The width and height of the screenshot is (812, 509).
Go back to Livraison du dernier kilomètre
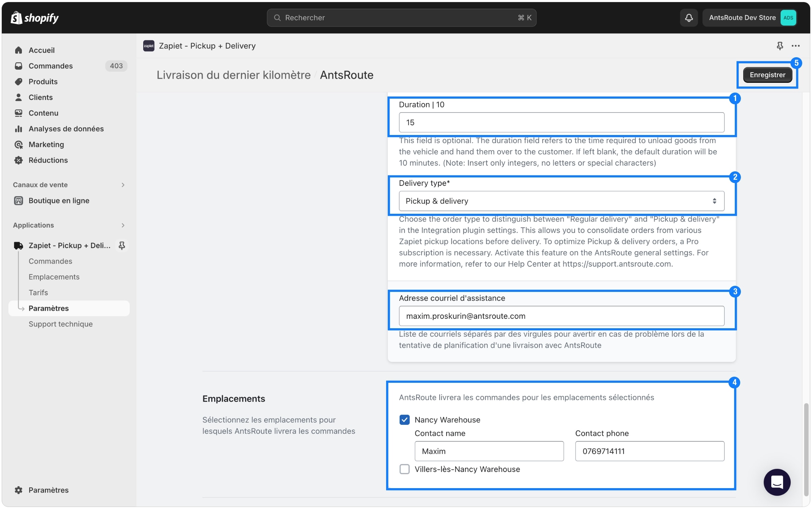[x=233, y=75]
